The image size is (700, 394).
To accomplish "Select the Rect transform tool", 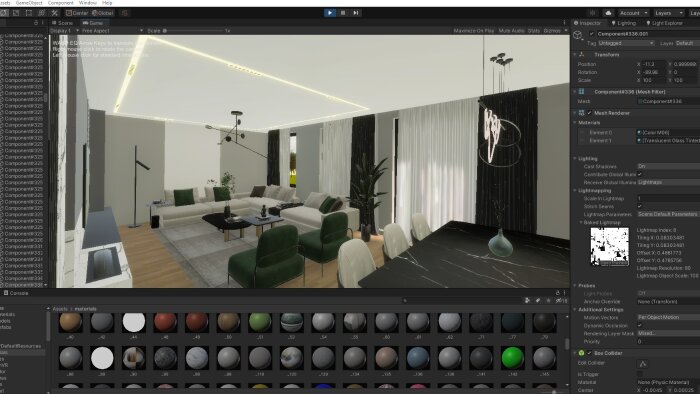I will pos(29,13).
